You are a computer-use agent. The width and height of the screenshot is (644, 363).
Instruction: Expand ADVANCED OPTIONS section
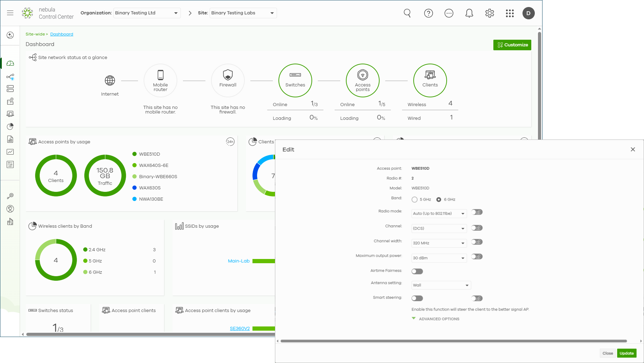click(435, 319)
